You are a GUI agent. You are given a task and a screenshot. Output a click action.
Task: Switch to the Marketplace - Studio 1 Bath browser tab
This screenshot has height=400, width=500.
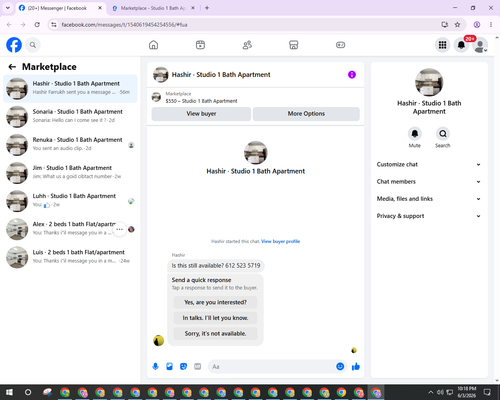click(x=153, y=8)
